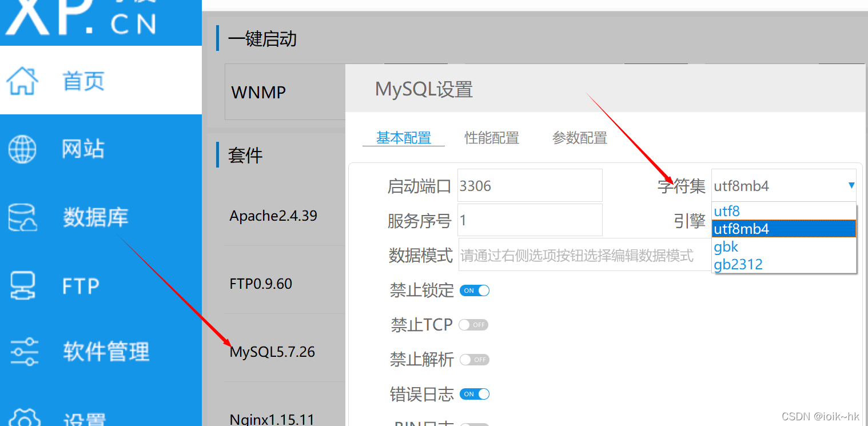Enable the 禁止解析 switch
Viewport: 868px width, 426px height.
tap(475, 360)
